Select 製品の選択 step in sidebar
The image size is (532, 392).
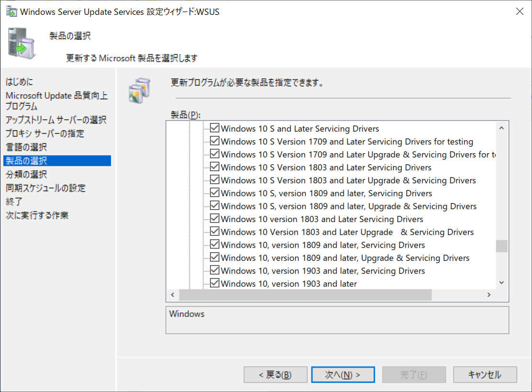pyautogui.click(x=57, y=160)
